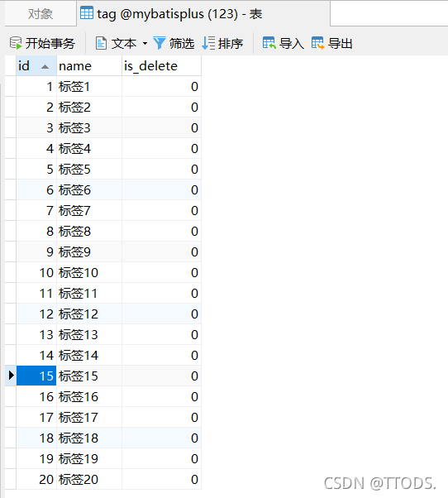Click the Filter (筛选) funnel icon

[x=160, y=43]
